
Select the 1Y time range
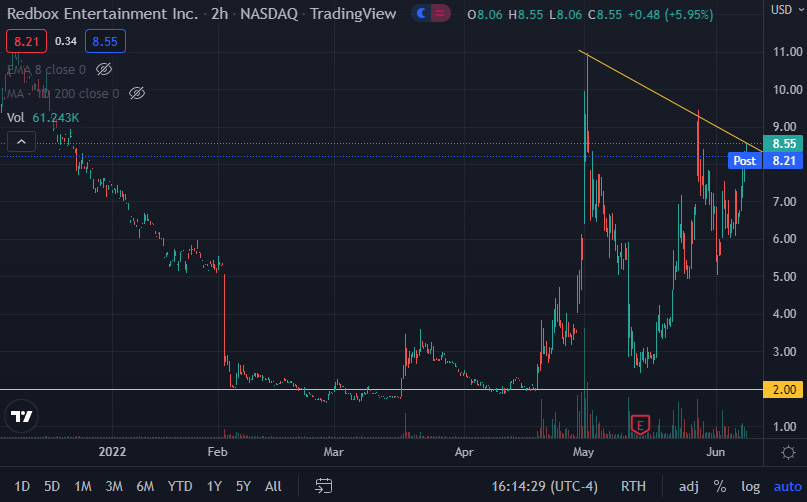point(214,486)
